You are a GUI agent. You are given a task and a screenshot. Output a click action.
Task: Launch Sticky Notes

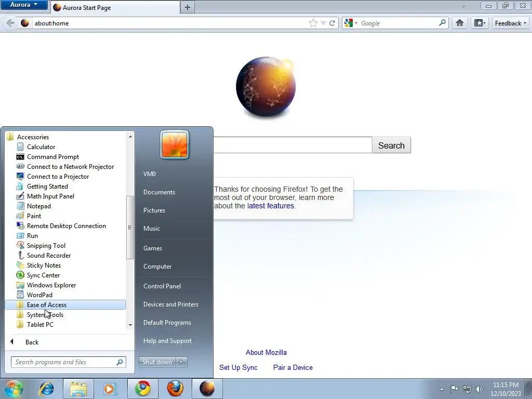tap(44, 265)
